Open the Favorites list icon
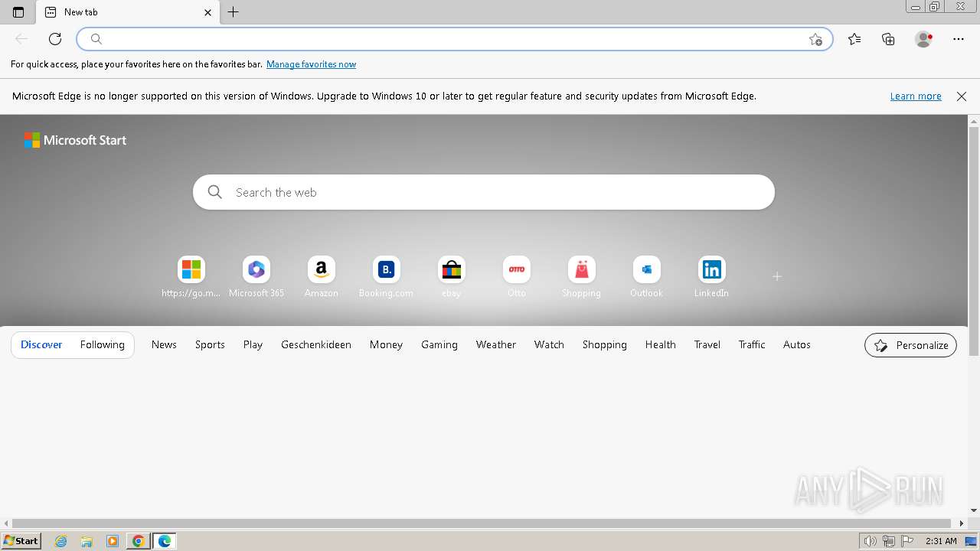The width and height of the screenshot is (980, 551). pos(854,39)
